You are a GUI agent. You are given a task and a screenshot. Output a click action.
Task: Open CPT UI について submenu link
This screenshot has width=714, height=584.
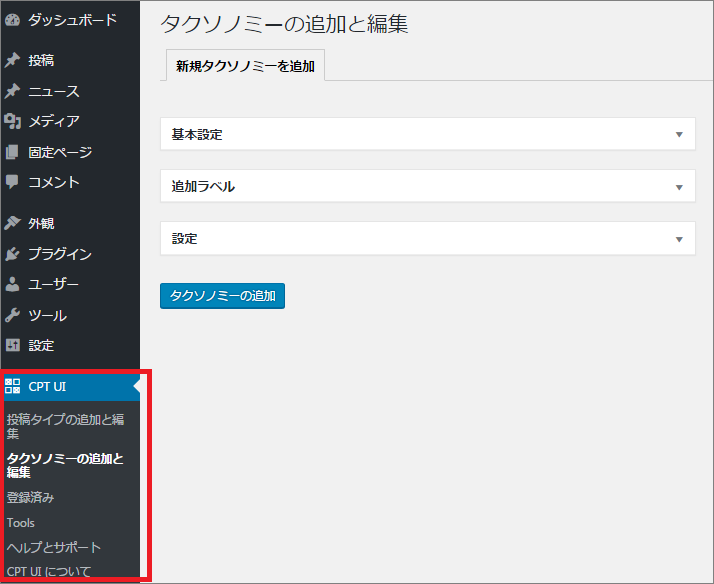pos(49,571)
